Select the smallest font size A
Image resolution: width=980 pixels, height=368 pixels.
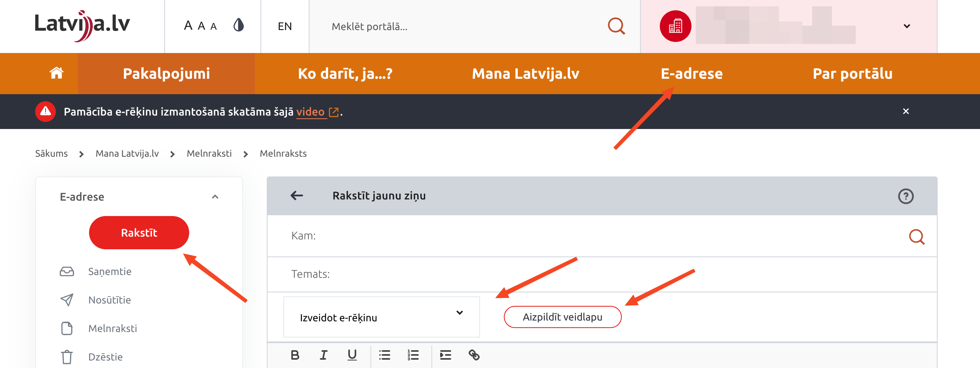click(x=214, y=27)
